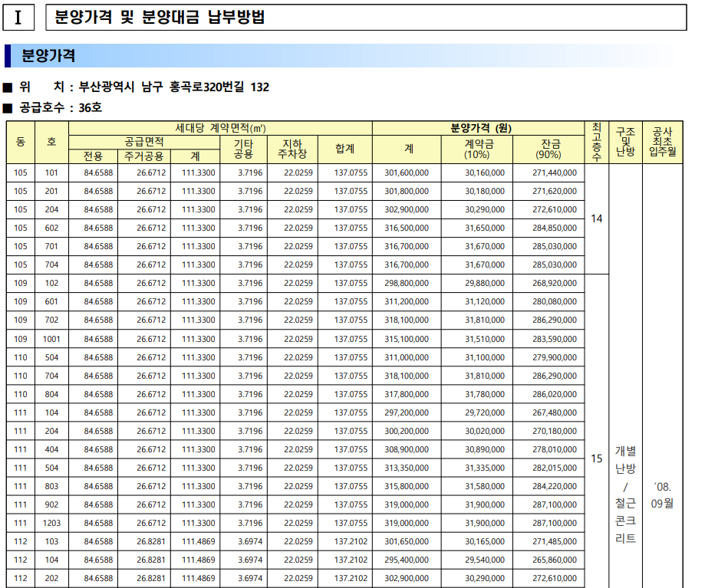This screenshot has width=705, height=588.
Task: Select the '전용' column header
Action: 93,156
